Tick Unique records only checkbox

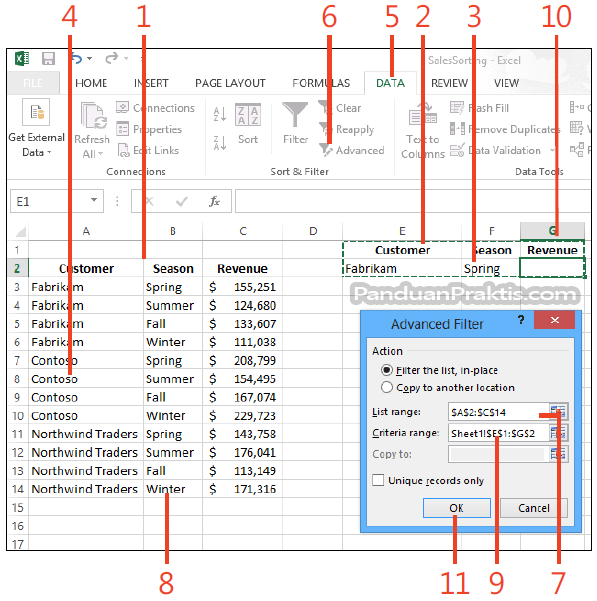[378, 480]
